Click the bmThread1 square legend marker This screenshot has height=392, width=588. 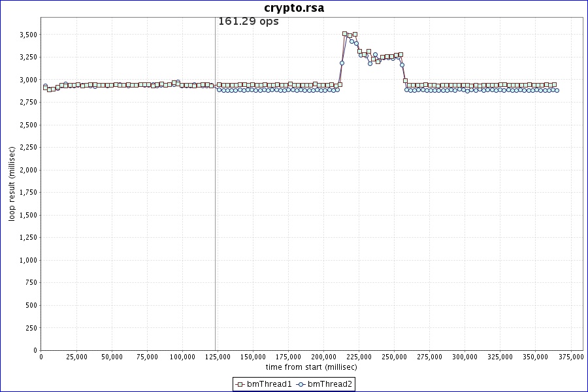[x=240, y=384]
